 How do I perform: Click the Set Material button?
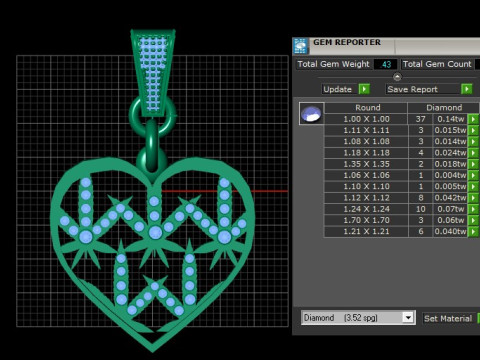[448, 318]
